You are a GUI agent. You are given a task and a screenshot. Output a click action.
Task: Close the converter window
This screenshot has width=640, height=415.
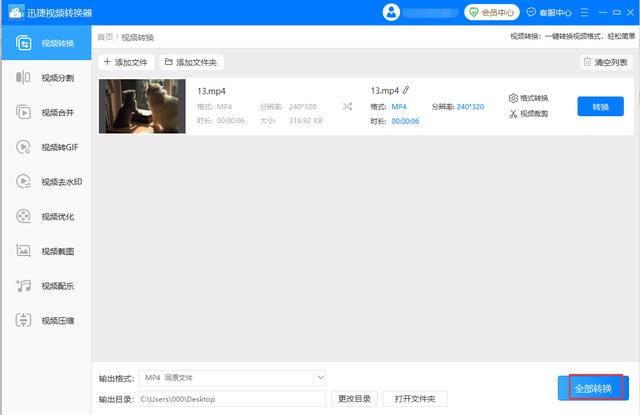click(x=631, y=13)
